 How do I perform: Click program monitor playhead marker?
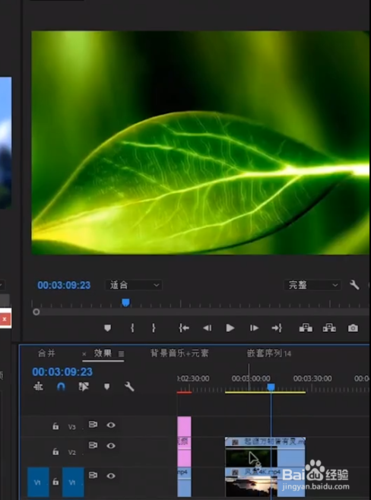tap(126, 302)
